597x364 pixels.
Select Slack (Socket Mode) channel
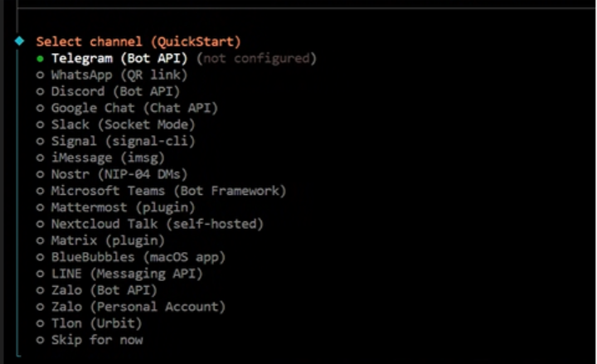pyautogui.click(x=123, y=124)
